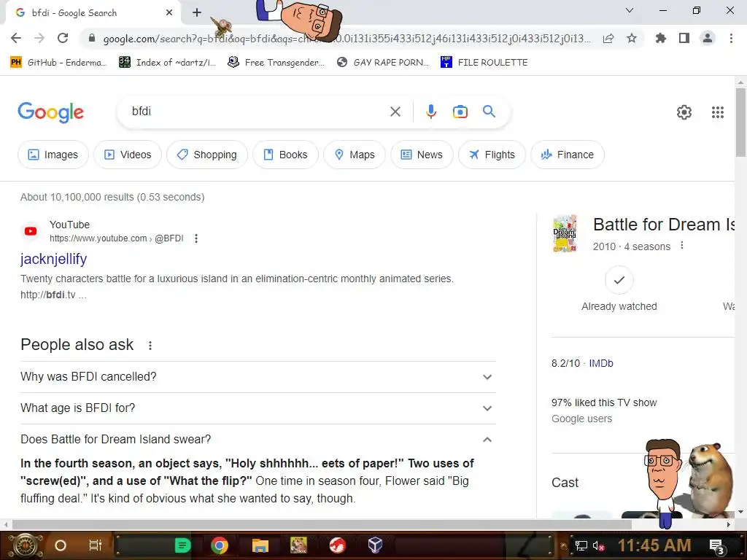The width and height of the screenshot is (747, 560).
Task: Switch to Images results
Action: [53, 155]
